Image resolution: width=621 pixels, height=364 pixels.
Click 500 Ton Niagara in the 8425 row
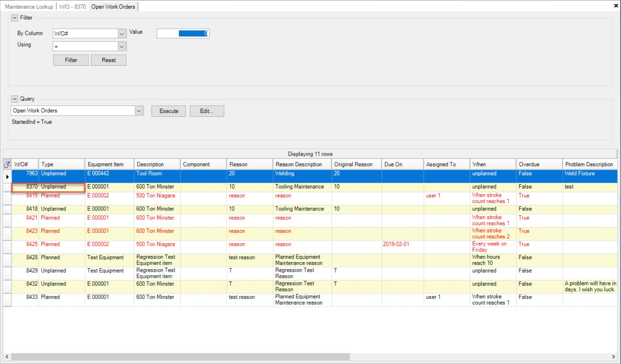pyautogui.click(x=157, y=247)
